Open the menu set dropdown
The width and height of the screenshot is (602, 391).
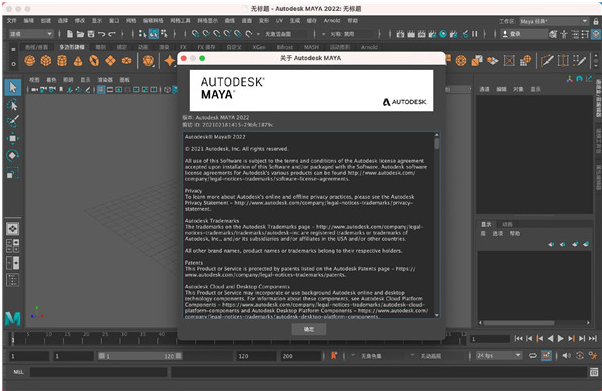(x=31, y=34)
